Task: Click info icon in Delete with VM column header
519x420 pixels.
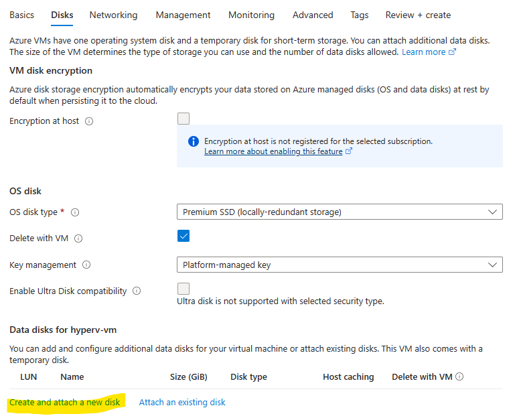Action: pos(460,377)
